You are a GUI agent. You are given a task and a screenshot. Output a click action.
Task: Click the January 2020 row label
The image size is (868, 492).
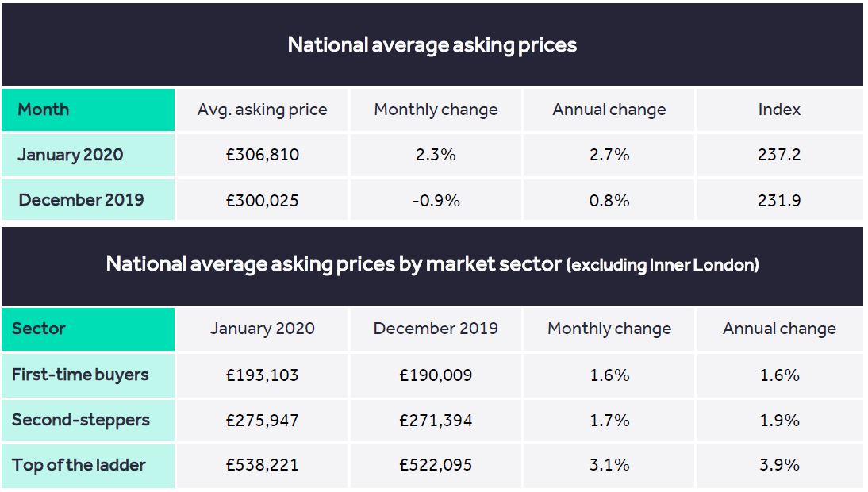pos(71,155)
